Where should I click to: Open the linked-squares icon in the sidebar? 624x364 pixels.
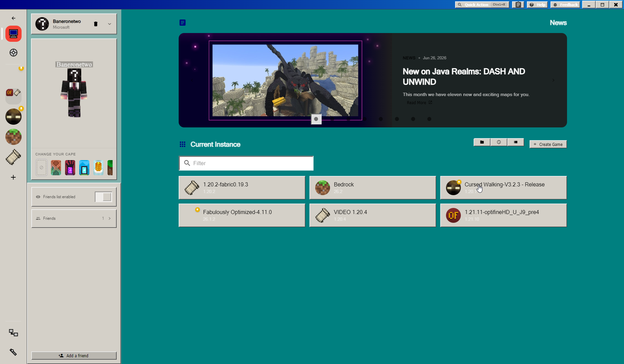point(13,333)
